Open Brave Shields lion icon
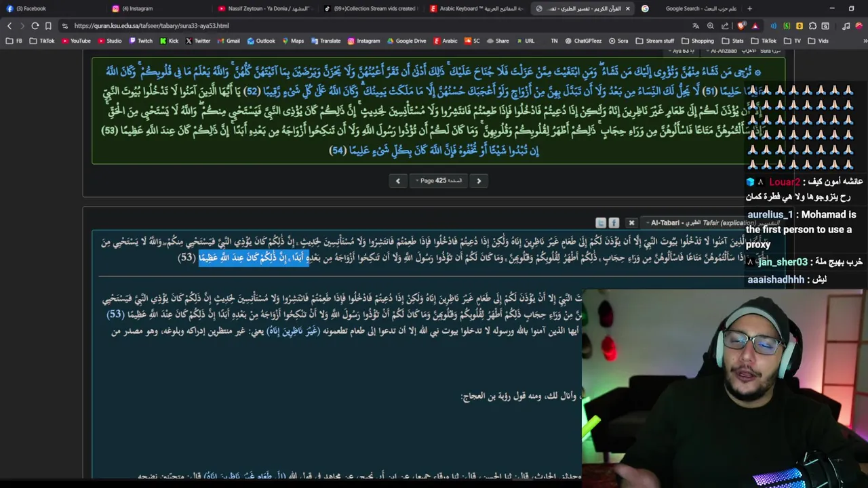Screen dimensions: 868x488 [742, 26]
